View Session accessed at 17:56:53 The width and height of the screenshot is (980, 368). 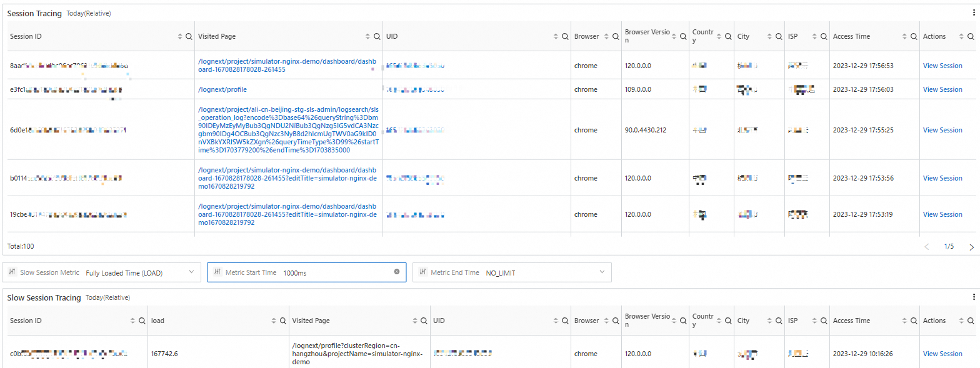tap(942, 66)
